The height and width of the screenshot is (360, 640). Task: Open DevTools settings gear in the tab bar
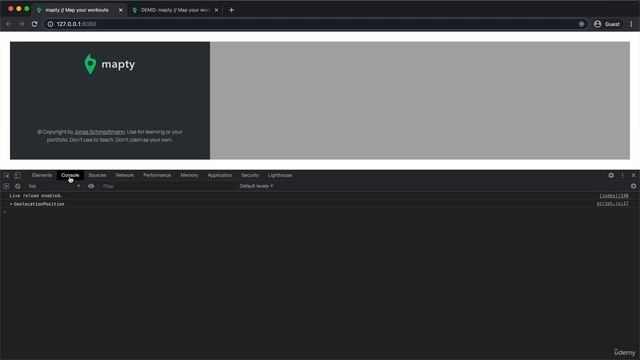click(x=611, y=175)
